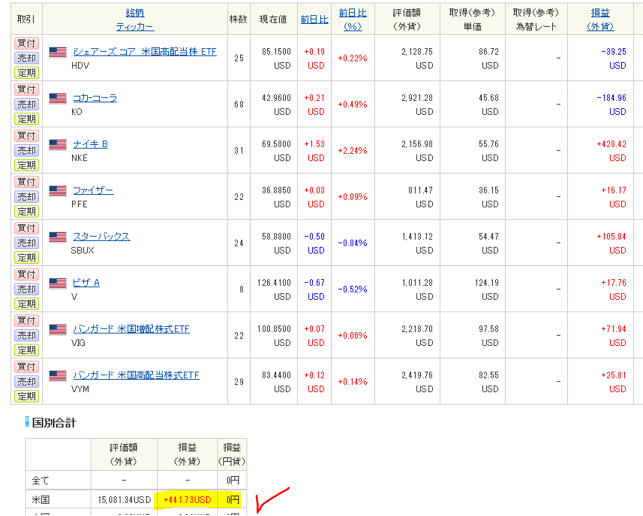Viewport: 643px width, 516px height.
Task: Select the 全て row label in totals
Action: (x=41, y=480)
